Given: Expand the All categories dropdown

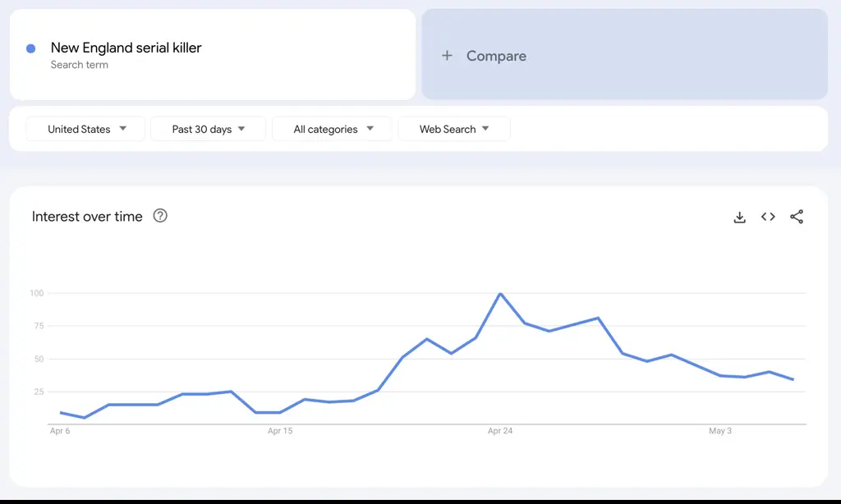Looking at the screenshot, I should [x=332, y=129].
